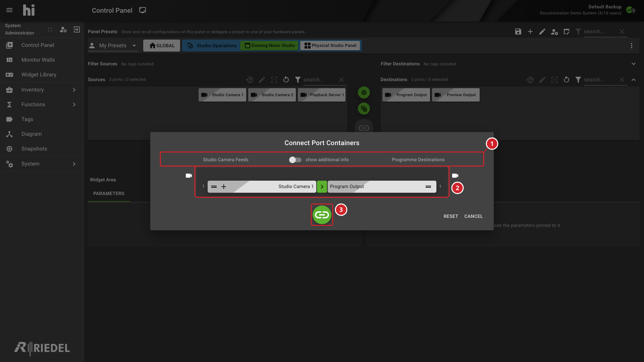Click the save preset floppy icon
Image resolution: width=644 pixels, height=362 pixels.
click(518, 32)
